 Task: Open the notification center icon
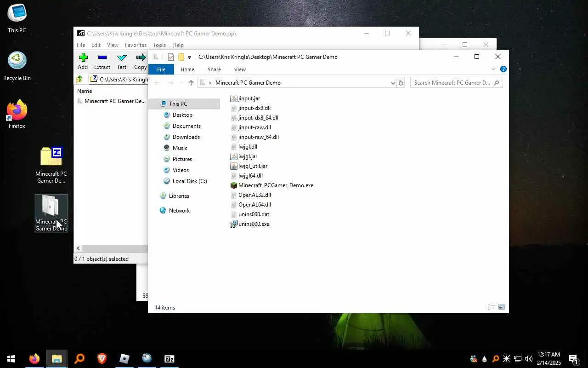pyautogui.click(x=573, y=359)
